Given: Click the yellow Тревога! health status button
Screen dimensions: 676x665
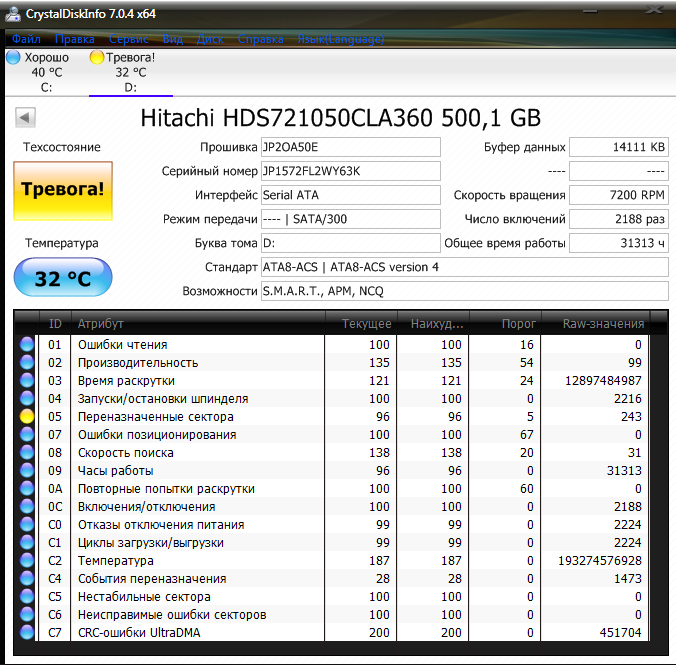Looking at the screenshot, I should pos(63,191).
